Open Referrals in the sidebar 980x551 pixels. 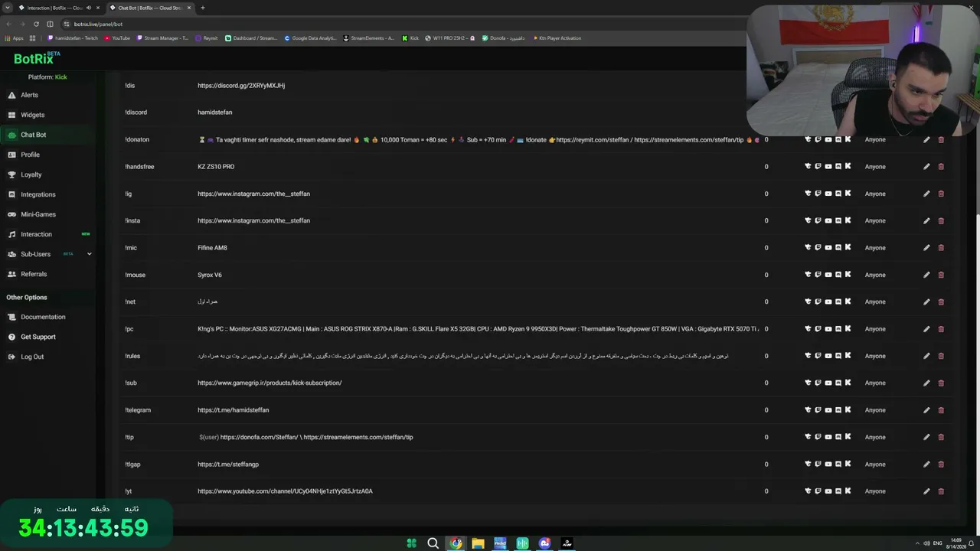[34, 274]
